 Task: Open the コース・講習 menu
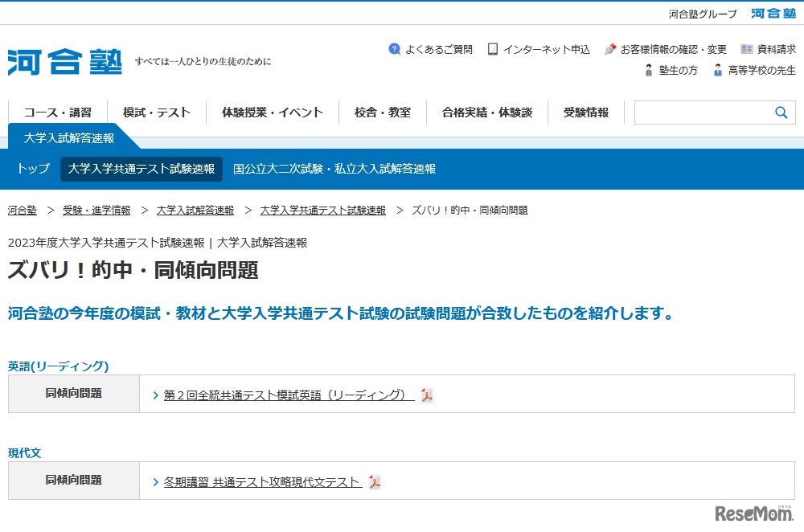point(57,113)
